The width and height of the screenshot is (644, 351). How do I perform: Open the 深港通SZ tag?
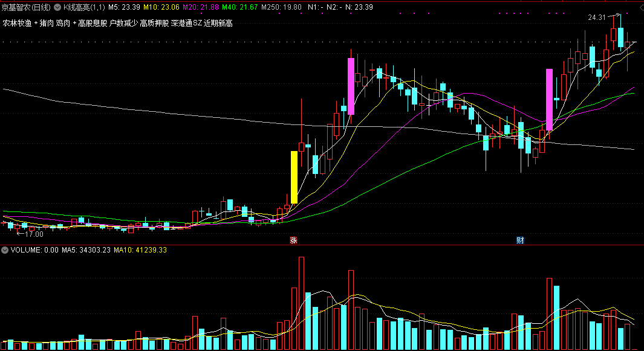pyautogui.click(x=186, y=24)
